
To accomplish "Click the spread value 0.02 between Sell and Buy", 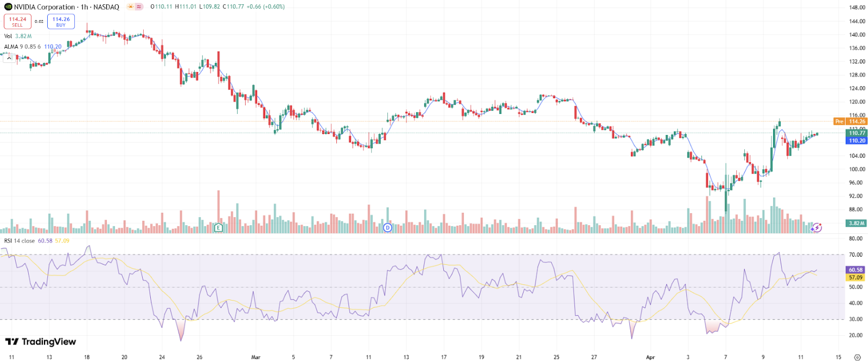I will [x=39, y=22].
